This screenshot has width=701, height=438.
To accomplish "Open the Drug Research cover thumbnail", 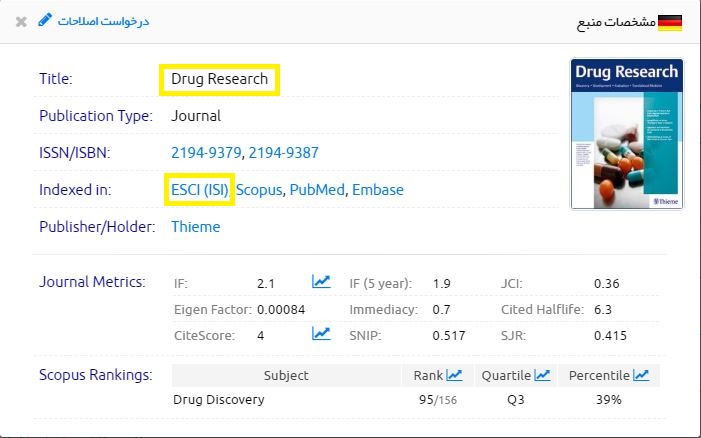I will pyautogui.click(x=626, y=134).
